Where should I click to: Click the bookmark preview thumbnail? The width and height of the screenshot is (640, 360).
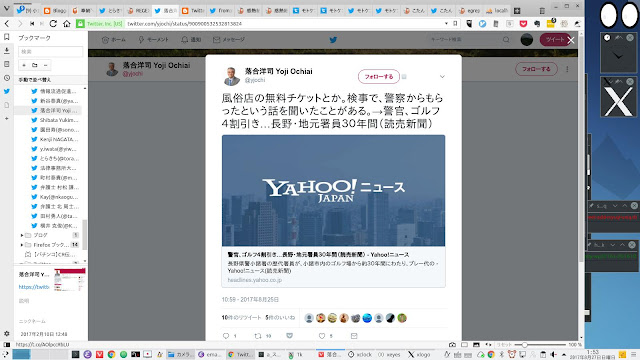pos(70,280)
